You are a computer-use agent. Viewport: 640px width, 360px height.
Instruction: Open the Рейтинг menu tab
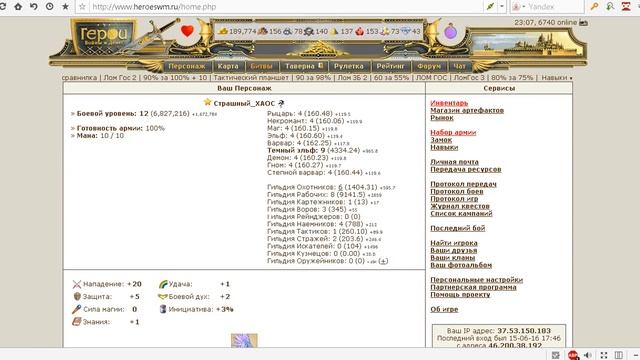click(390, 66)
